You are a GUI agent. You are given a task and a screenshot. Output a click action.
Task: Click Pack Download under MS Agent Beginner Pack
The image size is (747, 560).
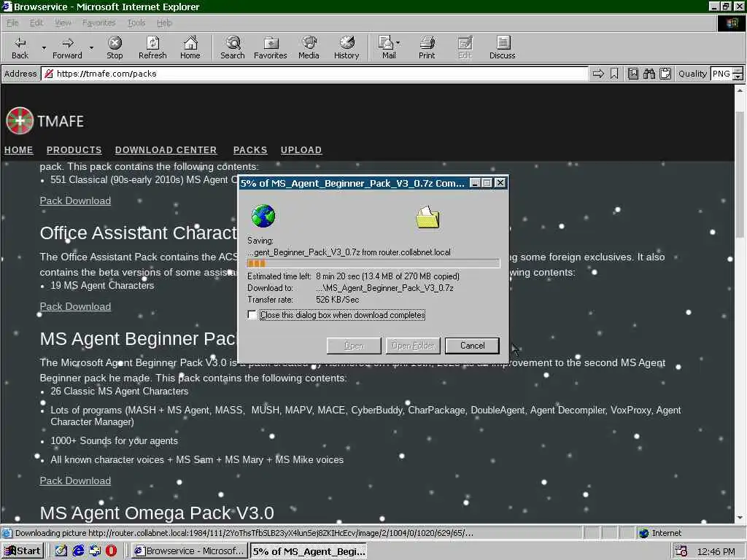pos(75,481)
